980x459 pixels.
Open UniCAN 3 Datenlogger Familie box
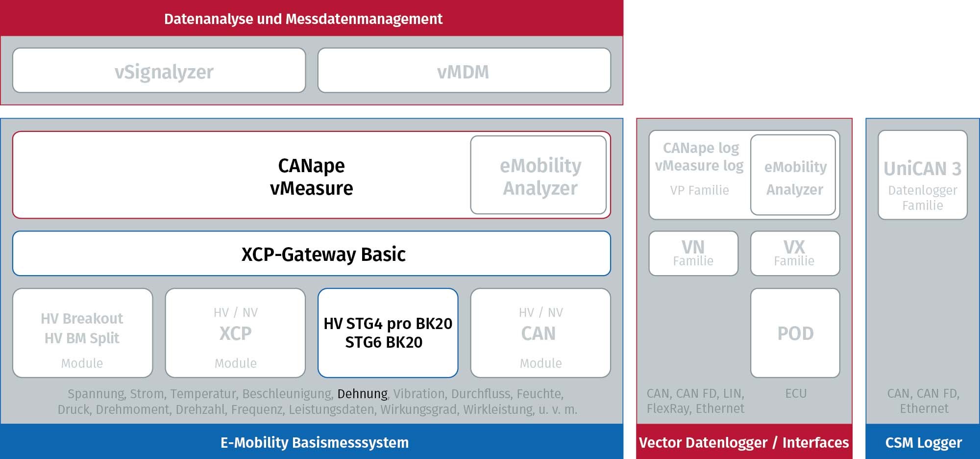pos(923,175)
